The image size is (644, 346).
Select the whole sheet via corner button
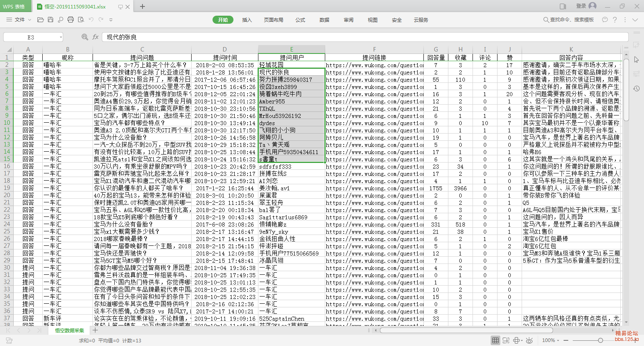(x=7, y=49)
